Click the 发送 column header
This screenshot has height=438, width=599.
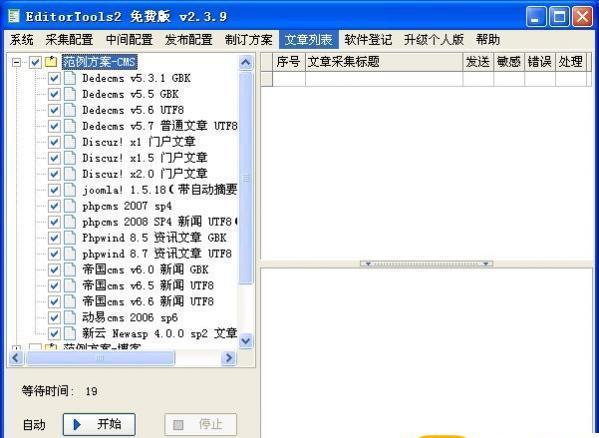478,62
